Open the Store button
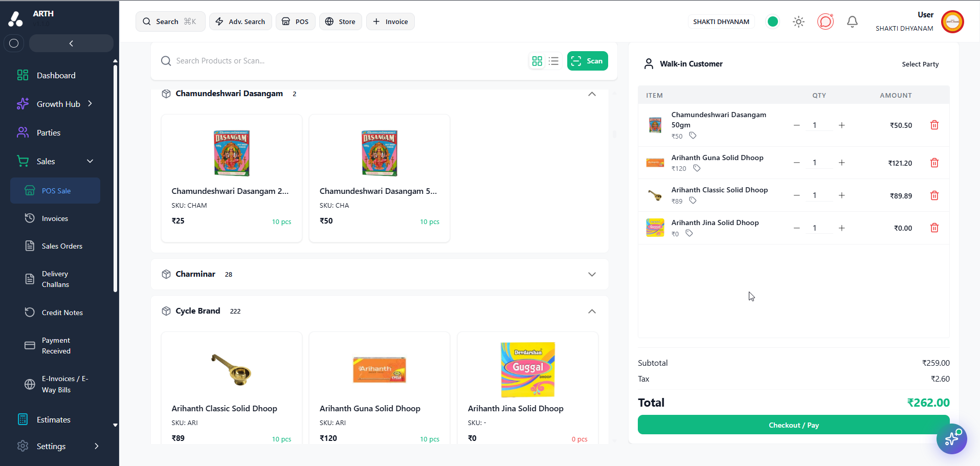980x466 pixels. 341,21
